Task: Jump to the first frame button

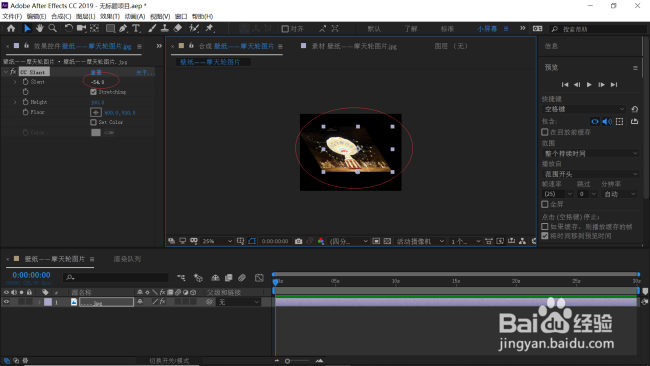Action: point(565,85)
